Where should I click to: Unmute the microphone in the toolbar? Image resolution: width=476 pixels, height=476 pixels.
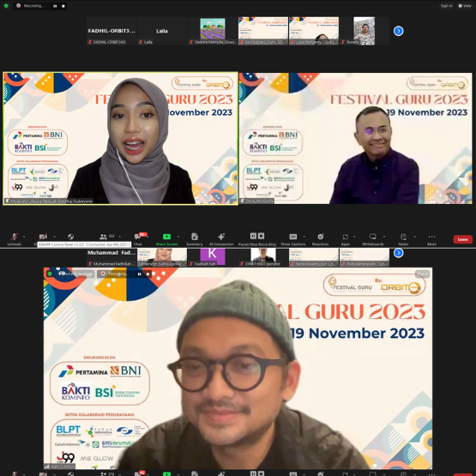[14, 238]
